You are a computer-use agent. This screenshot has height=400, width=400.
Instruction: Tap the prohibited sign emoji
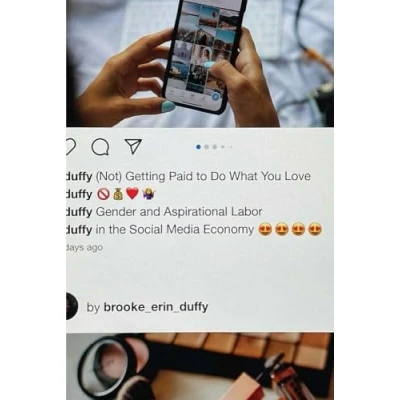pos(103,194)
